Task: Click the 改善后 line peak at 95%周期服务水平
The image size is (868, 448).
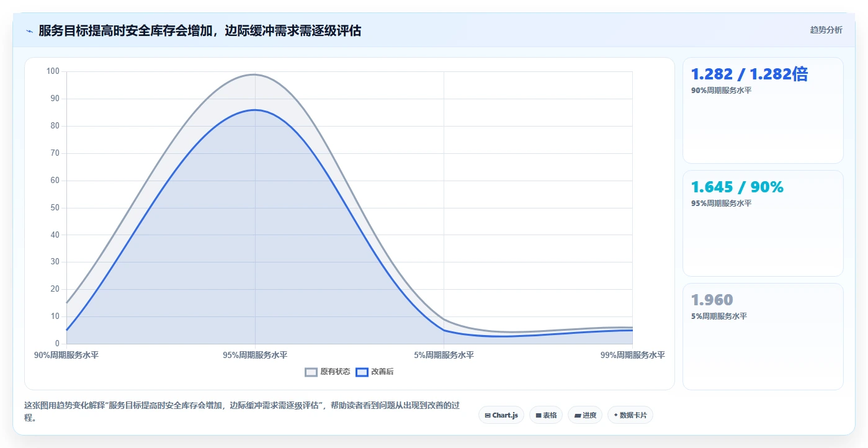Action: pos(255,110)
